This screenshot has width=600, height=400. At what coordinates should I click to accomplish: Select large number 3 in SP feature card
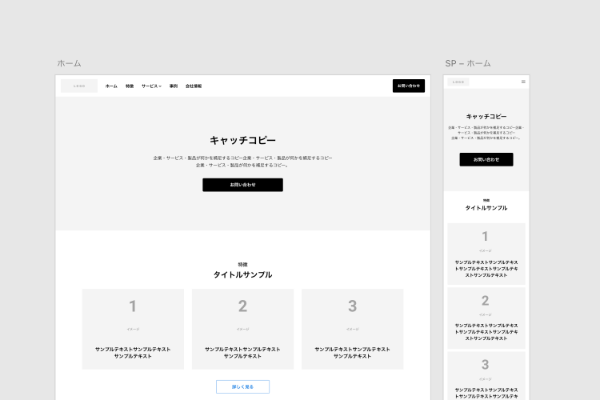pyautogui.click(x=485, y=364)
